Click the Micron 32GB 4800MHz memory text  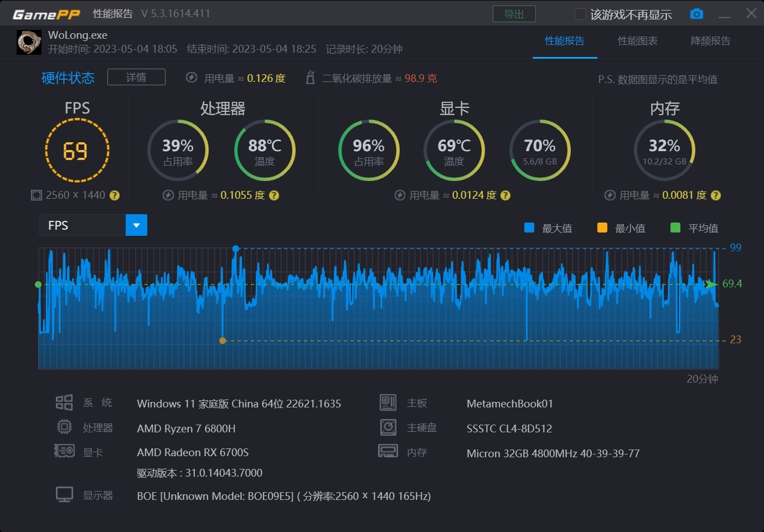(x=553, y=453)
